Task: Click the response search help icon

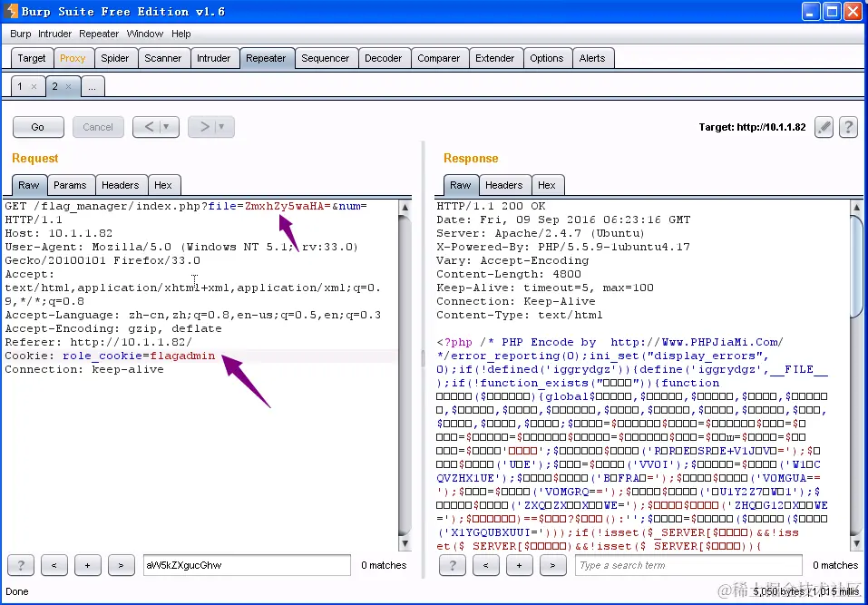Action: (453, 565)
